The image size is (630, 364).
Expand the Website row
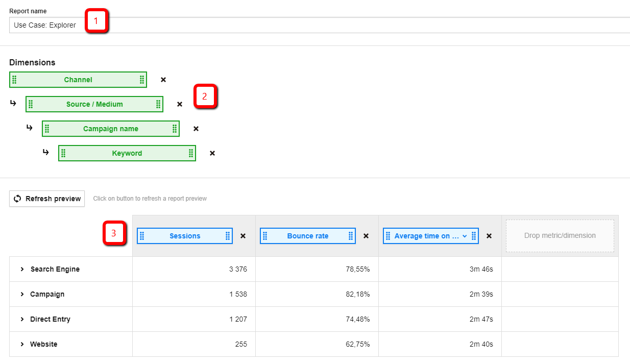pyautogui.click(x=22, y=344)
